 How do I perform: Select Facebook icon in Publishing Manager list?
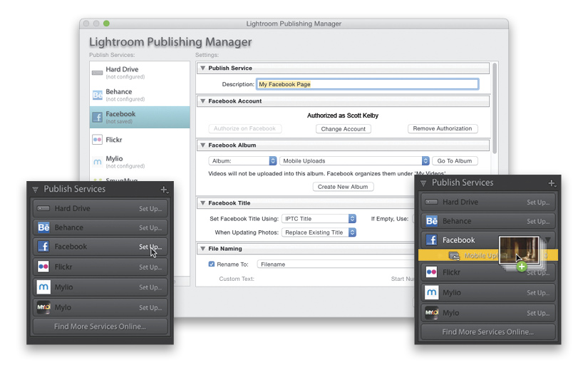point(98,117)
